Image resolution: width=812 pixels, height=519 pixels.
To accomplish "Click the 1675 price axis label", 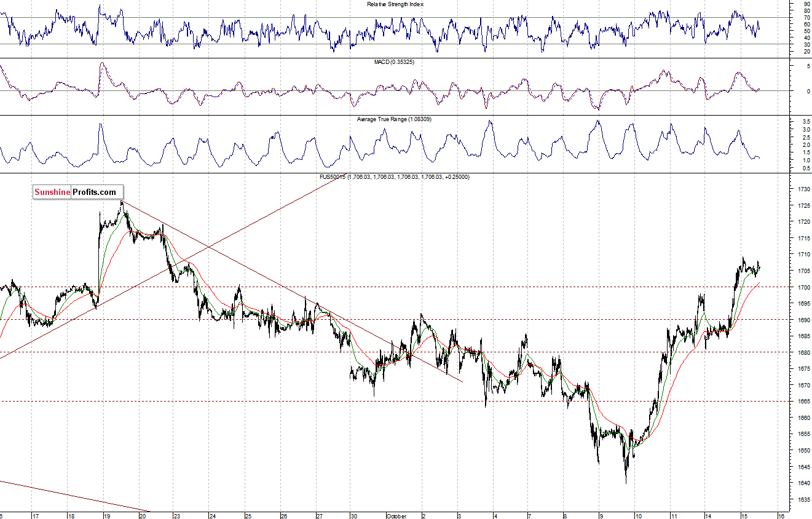I will coord(804,369).
